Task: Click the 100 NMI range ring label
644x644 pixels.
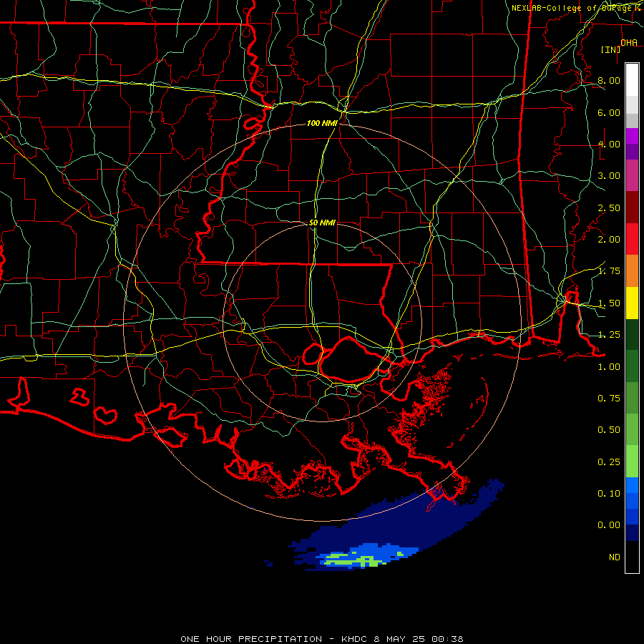Action: pyautogui.click(x=322, y=123)
